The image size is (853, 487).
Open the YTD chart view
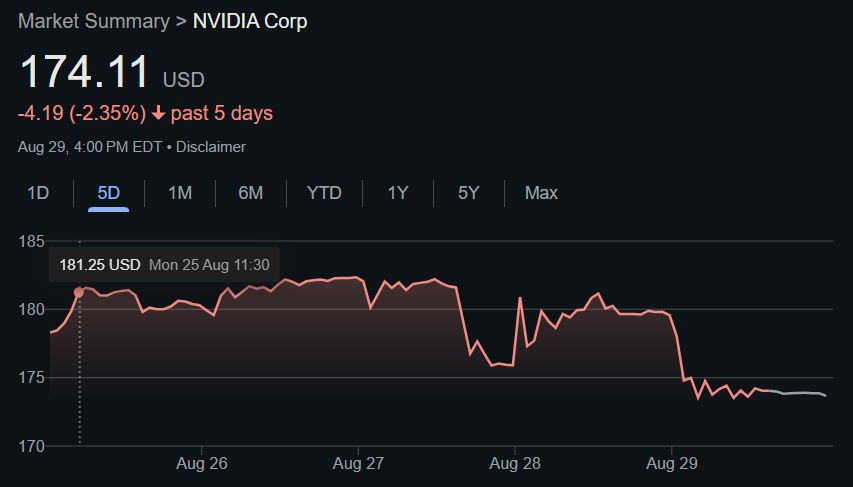click(x=324, y=193)
